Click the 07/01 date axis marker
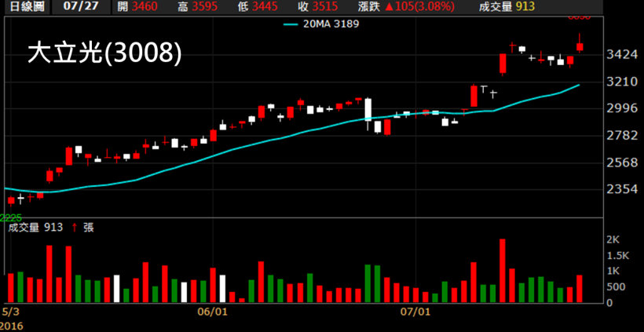 tap(415, 312)
